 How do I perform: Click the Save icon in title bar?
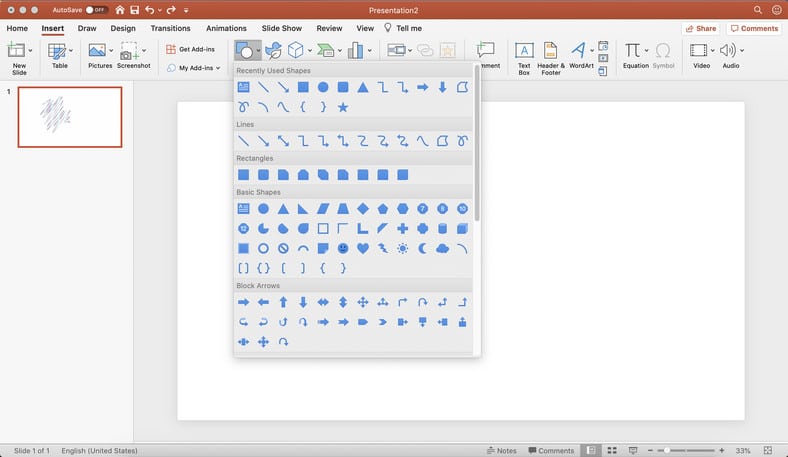click(134, 10)
